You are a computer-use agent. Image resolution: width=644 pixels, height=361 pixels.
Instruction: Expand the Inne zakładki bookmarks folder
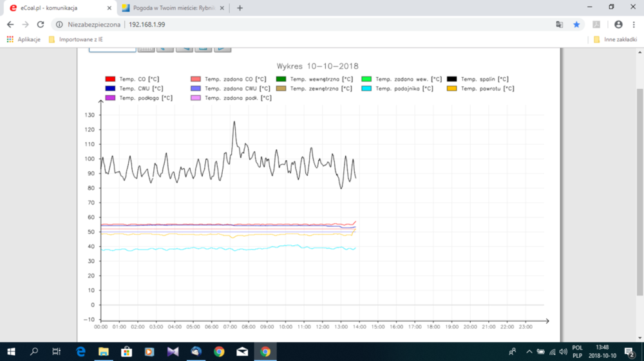[x=614, y=39]
